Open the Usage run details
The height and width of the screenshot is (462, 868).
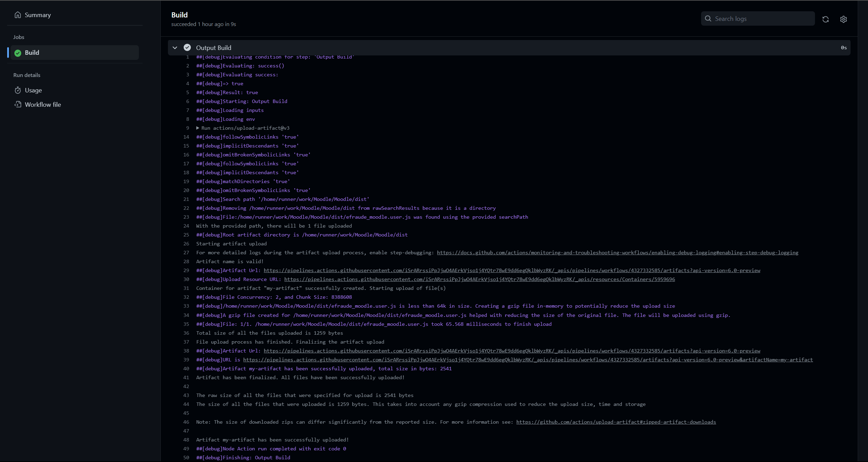pos(33,90)
